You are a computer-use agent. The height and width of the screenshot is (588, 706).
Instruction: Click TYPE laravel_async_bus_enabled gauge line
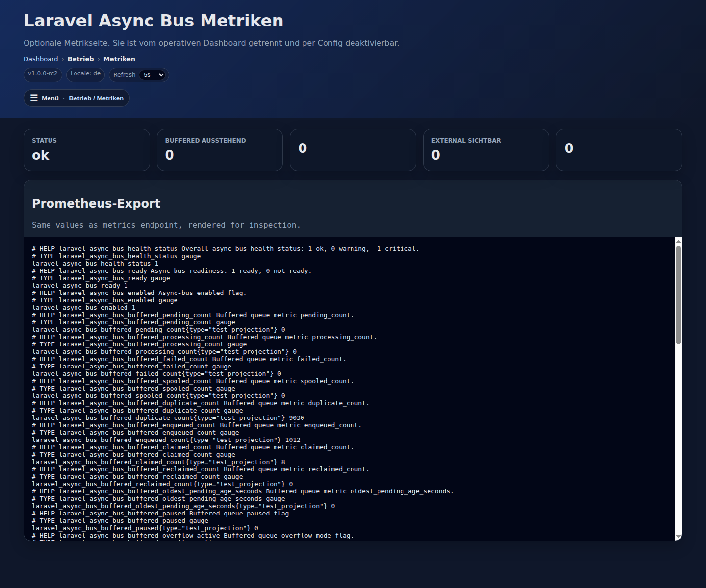(x=105, y=300)
